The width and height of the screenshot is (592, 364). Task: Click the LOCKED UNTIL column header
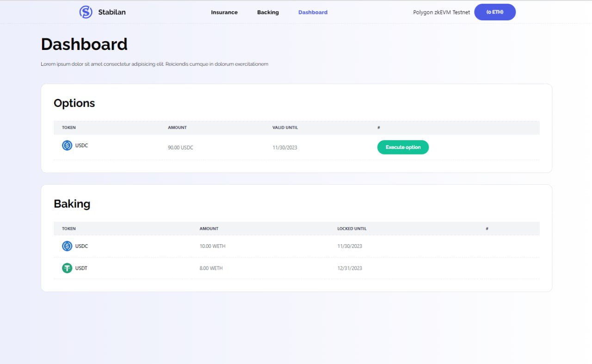tap(352, 228)
